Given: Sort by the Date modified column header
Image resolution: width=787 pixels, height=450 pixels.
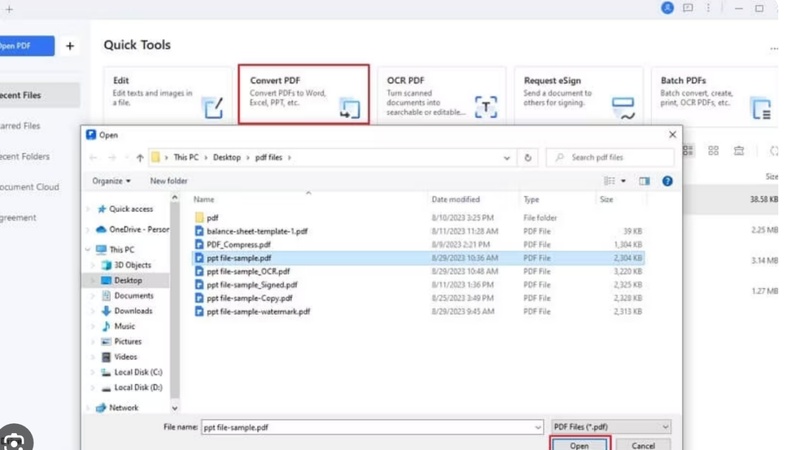Looking at the screenshot, I should (x=456, y=200).
